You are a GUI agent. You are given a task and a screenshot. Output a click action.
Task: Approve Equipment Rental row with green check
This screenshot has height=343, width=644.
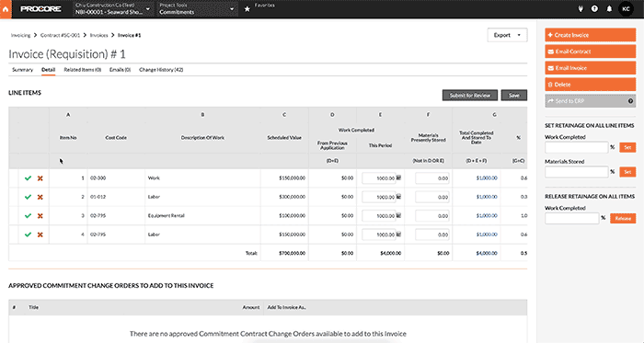pos(28,216)
